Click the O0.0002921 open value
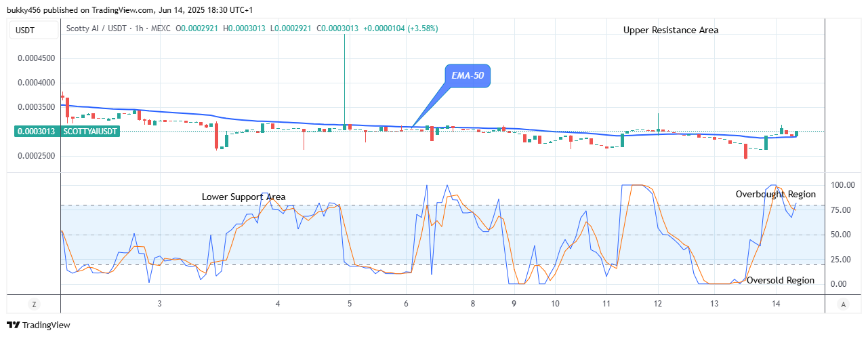The height and width of the screenshot is (337, 868). tap(198, 28)
